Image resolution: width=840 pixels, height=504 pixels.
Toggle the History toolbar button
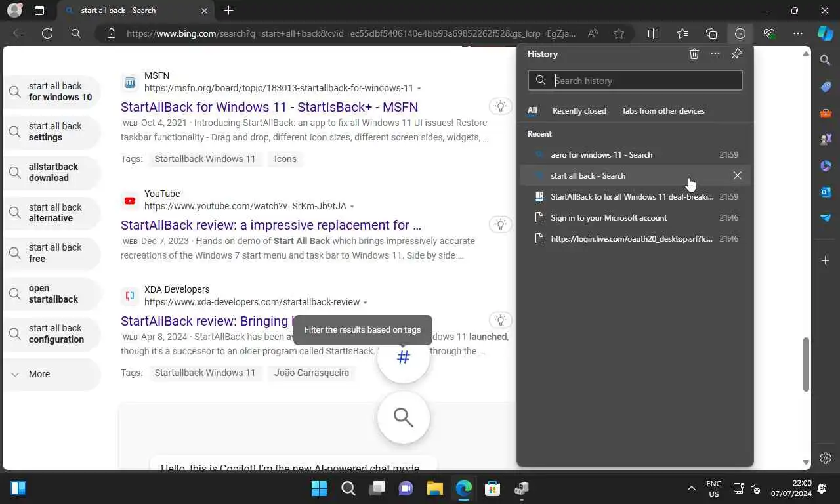[740, 33]
